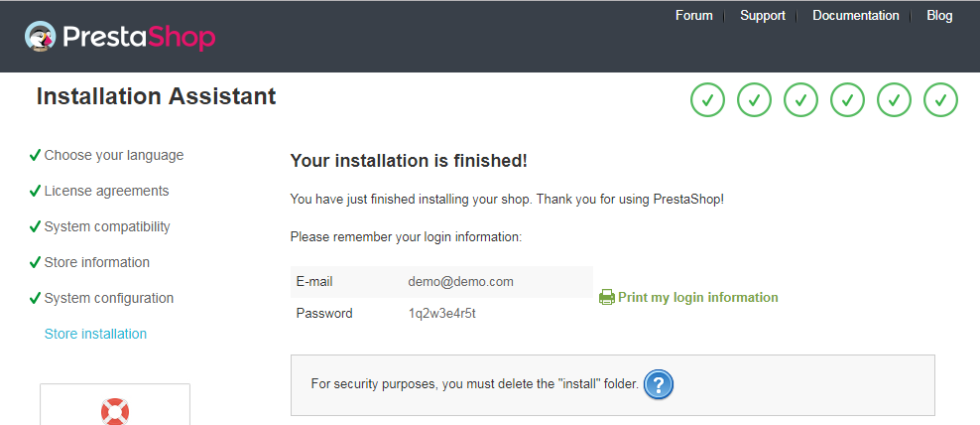Image resolution: width=980 pixels, height=425 pixels.
Task: Click the password value 1q2w3e4r5t
Action: pos(441,313)
